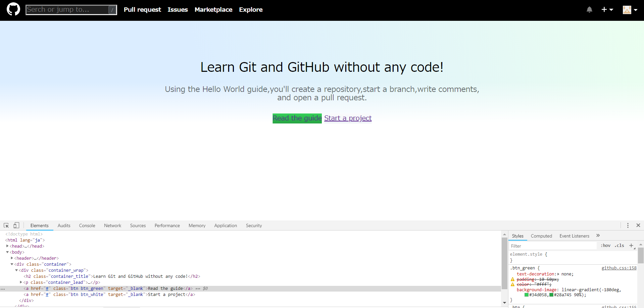The image size is (644, 308).
Task: Open the plus create-new dropdown
Action: [607, 10]
